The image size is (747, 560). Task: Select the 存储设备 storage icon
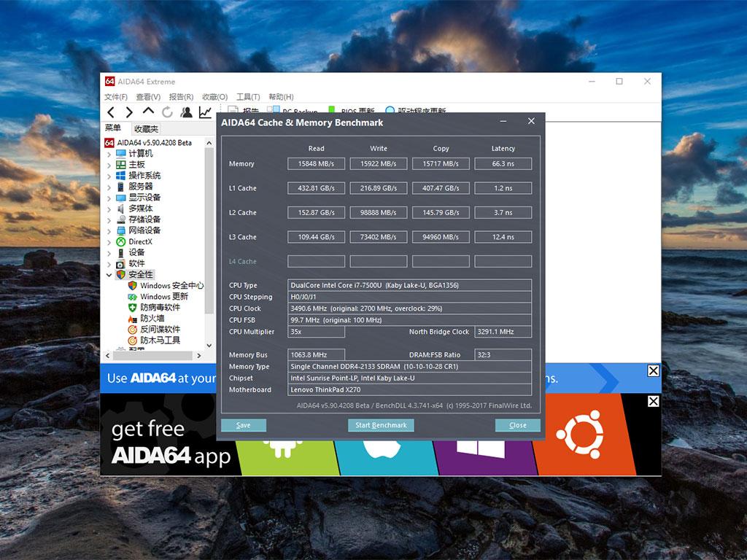click(x=121, y=219)
